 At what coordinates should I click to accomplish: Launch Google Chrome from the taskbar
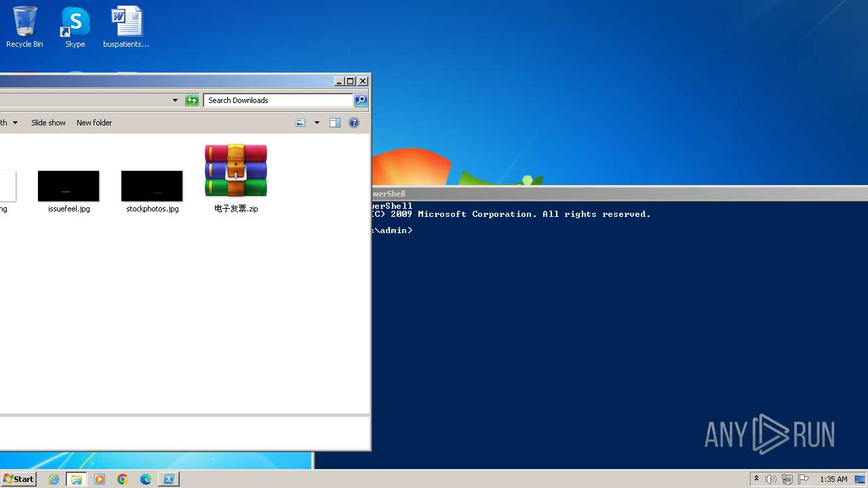coord(123,479)
